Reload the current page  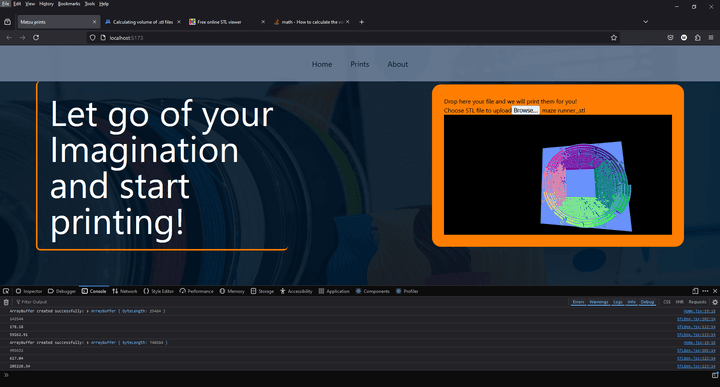pyautogui.click(x=36, y=38)
